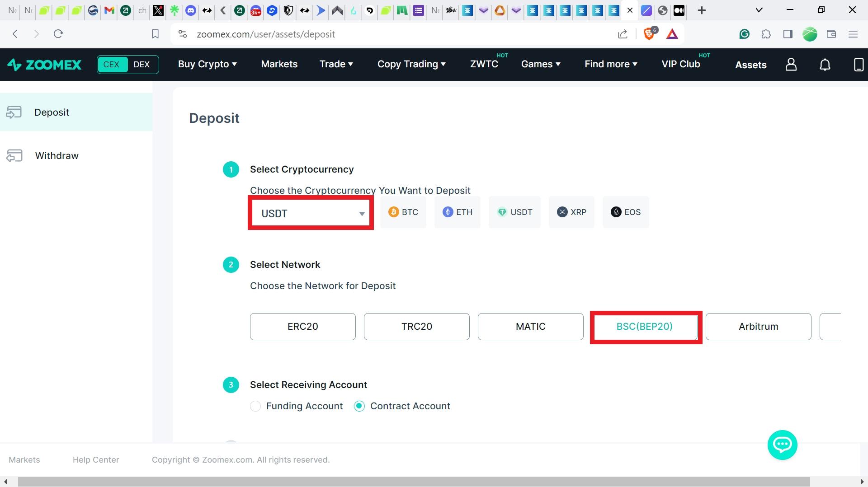
Task: Open the browser hamburger menu
Action: click(853, 34)
